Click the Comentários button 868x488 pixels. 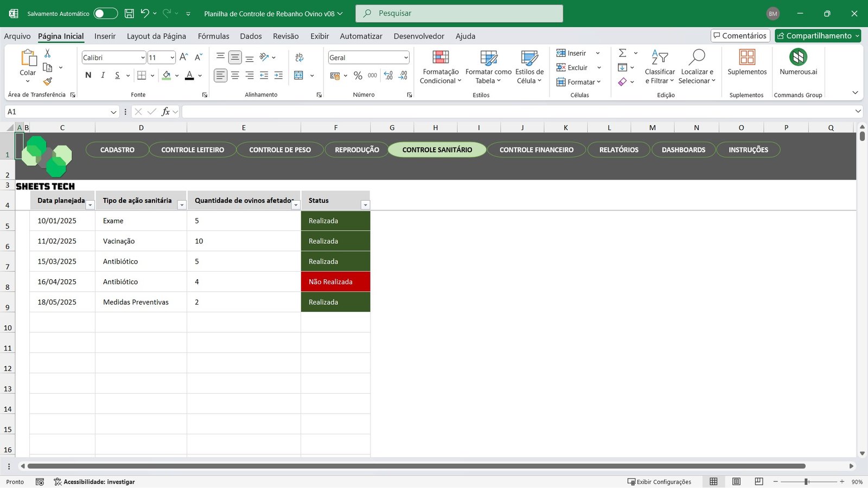(x=741, y=36)
